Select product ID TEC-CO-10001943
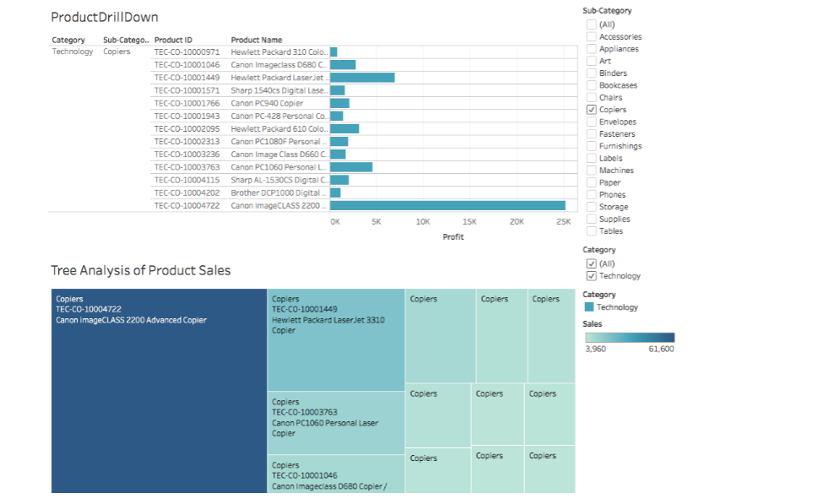This screenshot has width=829, height=504. [187, 116]
